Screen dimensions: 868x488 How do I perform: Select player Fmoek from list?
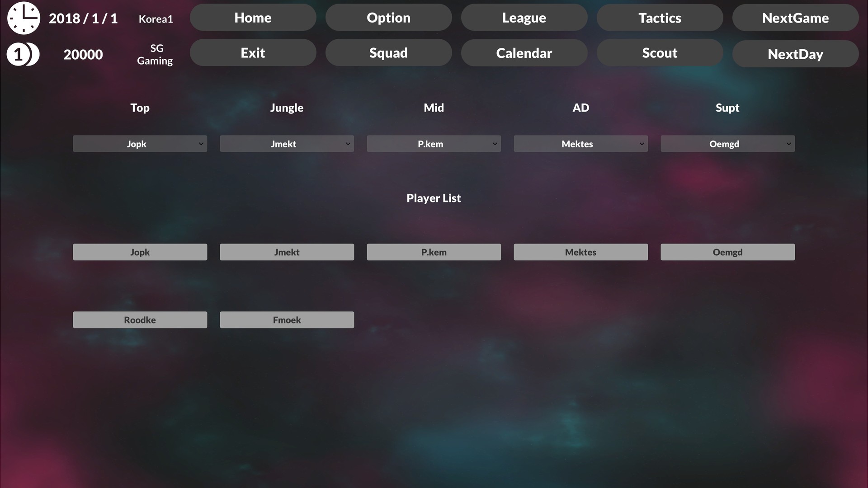click(287, 320)
